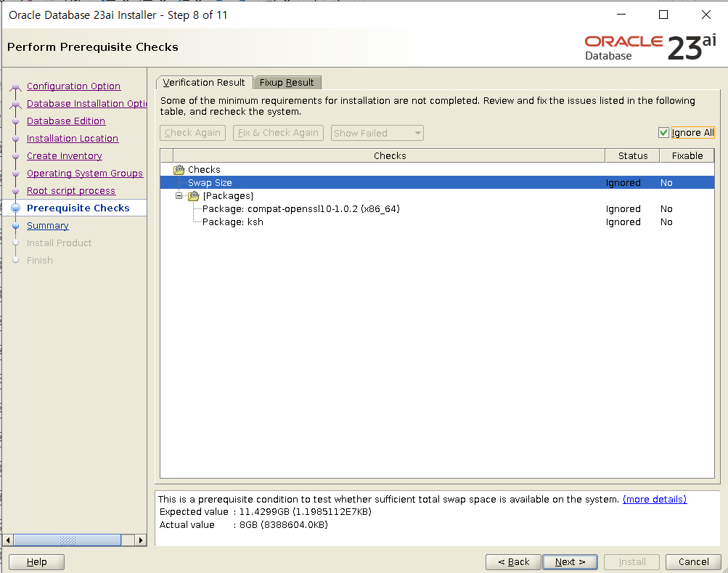This screenshot has height=573, width=728.
Task: Click the disabled Install button
Action: [631, 562]
